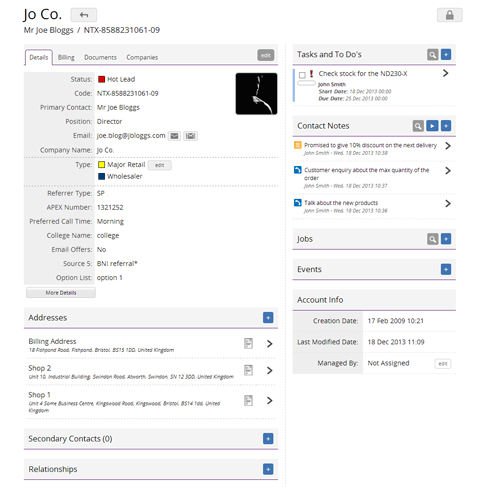Open the document icon for Billing Address
Image resolution: width=480 pixels, height=500 pixels.
click(x=248, y=343)
